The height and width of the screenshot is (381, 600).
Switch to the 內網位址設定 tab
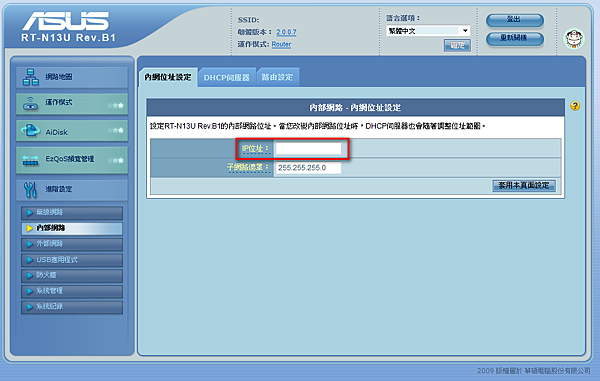pyautogui.click(x=168, y=77)
